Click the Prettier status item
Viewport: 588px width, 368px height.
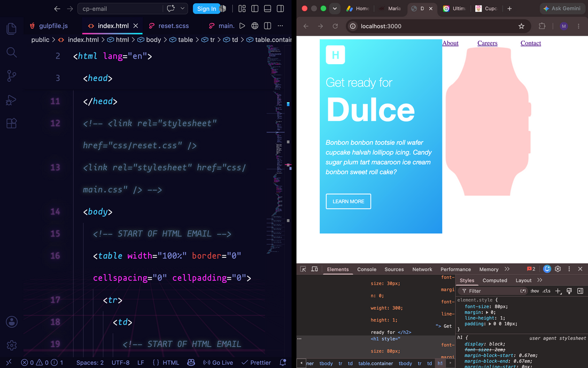[x=256, y=362]
